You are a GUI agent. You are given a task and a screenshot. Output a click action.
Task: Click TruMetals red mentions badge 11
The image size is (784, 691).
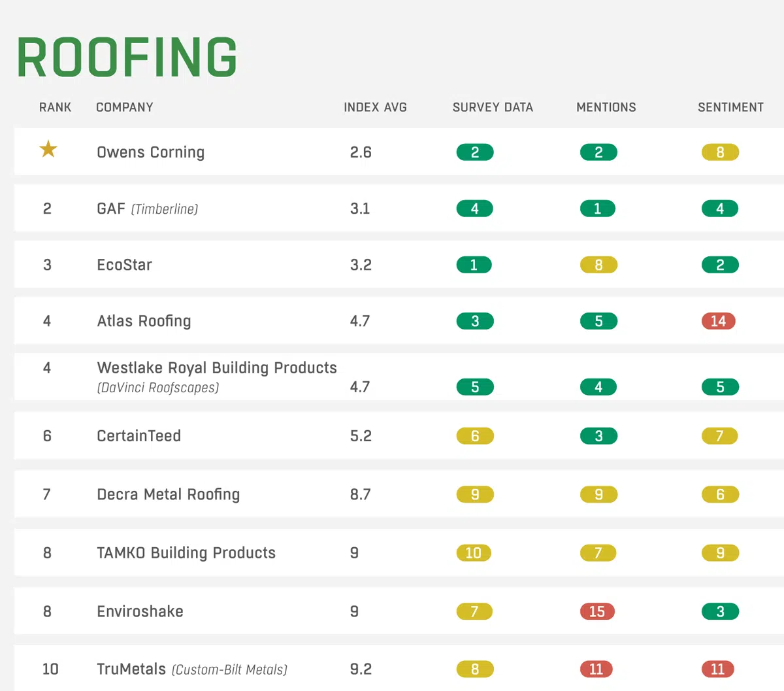(596, 669)
